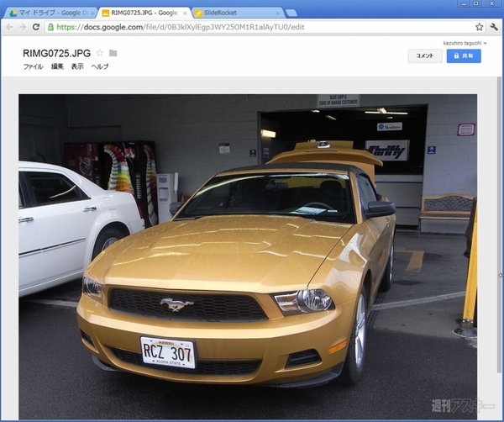Switch to SlideRocket tab
Viewport: 504px width, 422px height.
[236, 13]
